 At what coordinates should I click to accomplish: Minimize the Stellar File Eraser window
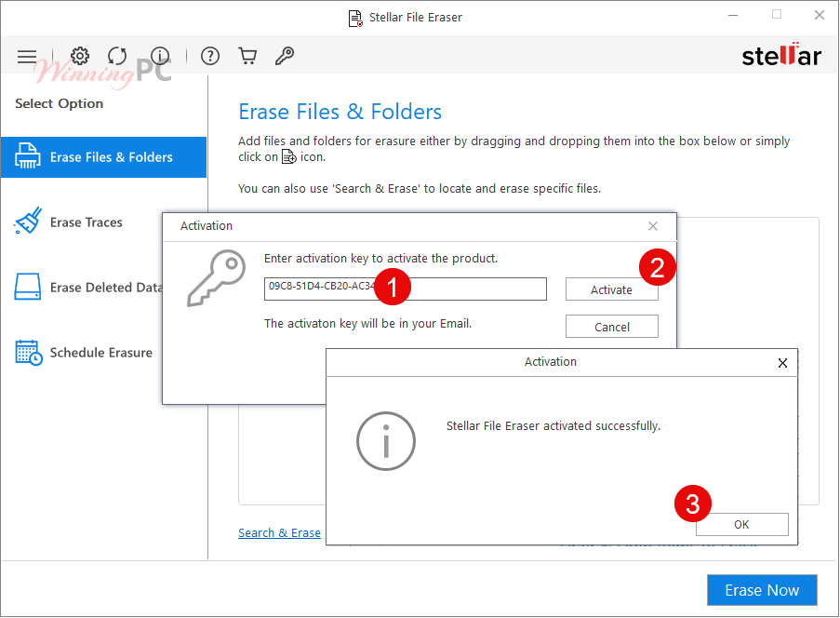point(733,16)
